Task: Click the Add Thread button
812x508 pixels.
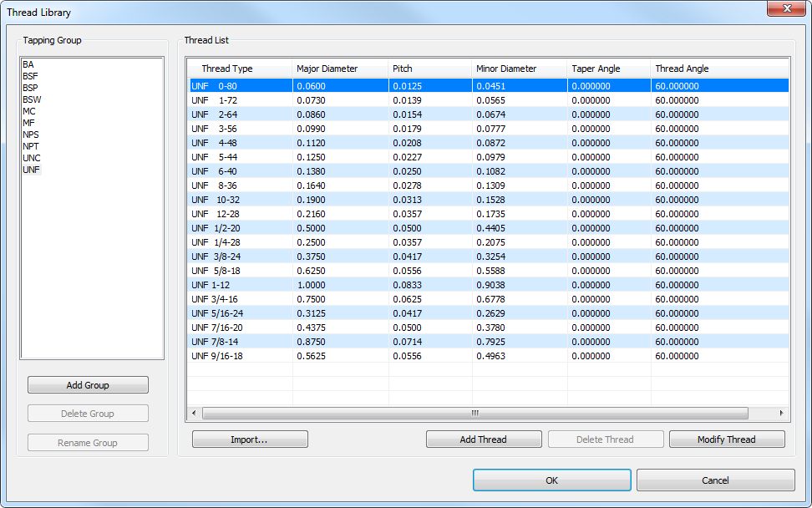Action: [484, 439]
